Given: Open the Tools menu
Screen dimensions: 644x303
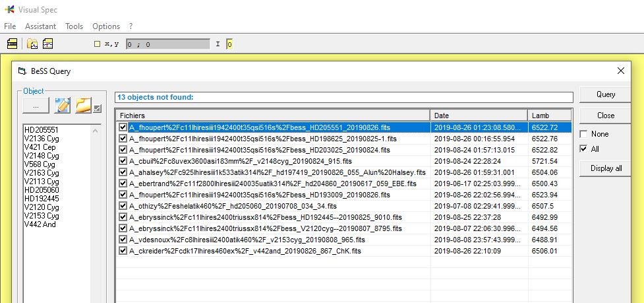Looking at the screenshot, I should click(74, 26).
